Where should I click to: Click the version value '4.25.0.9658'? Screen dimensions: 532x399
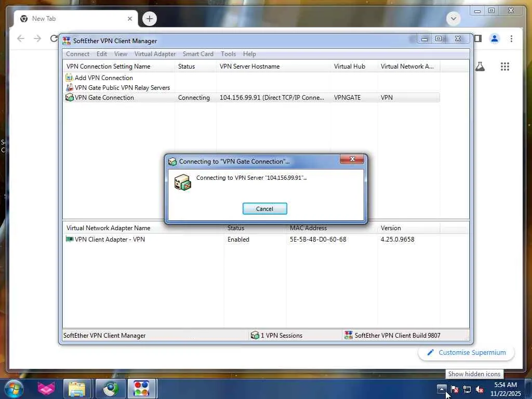pos(397,239)
